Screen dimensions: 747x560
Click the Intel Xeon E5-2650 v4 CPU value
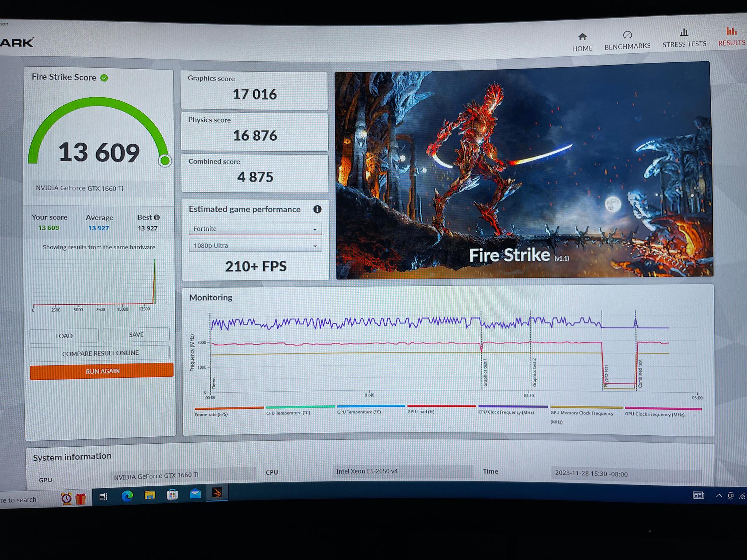[x=367, y=471]
